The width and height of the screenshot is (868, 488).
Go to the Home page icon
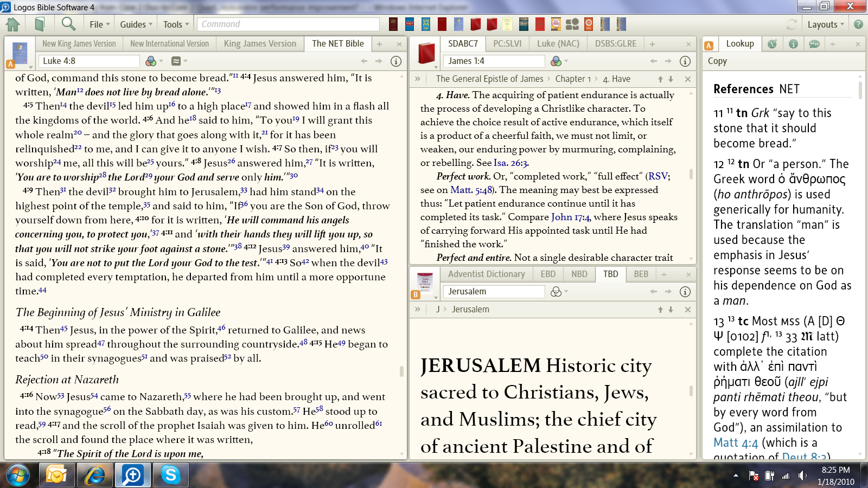click(x=13, y=24)
